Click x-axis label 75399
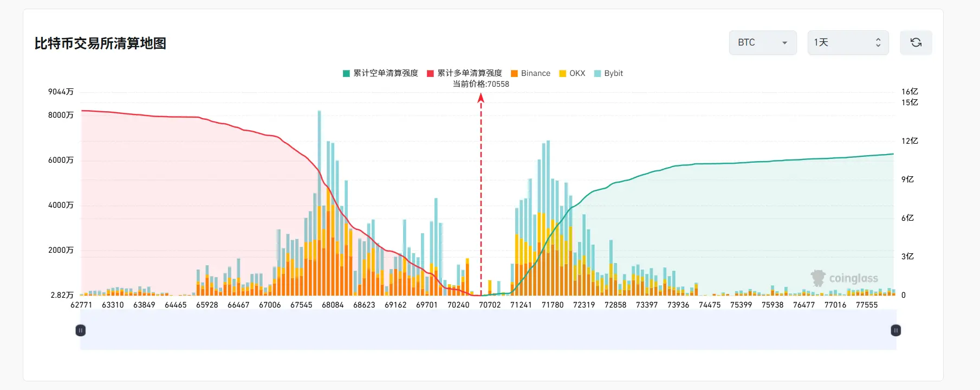 pos(741,305)
